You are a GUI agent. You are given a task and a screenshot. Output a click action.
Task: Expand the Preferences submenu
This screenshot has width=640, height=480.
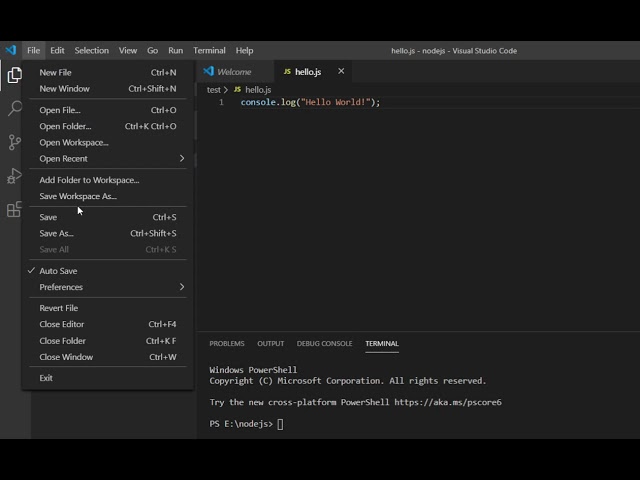pyautogui.click(x=108, y=287)
